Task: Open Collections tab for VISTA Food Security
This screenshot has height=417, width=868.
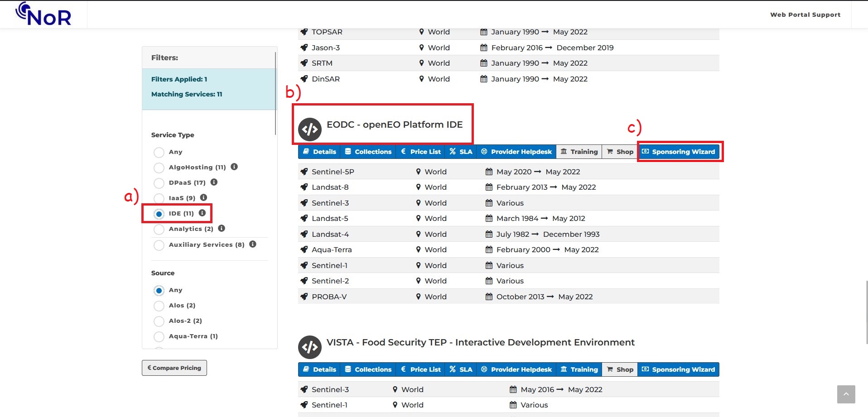Action: click(x=368, y=369)
